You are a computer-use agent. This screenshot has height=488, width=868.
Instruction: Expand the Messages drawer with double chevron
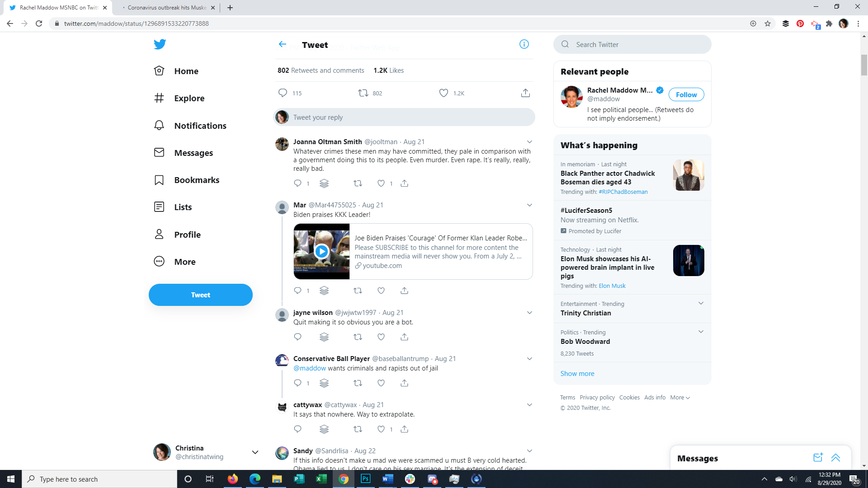[835, 458]
